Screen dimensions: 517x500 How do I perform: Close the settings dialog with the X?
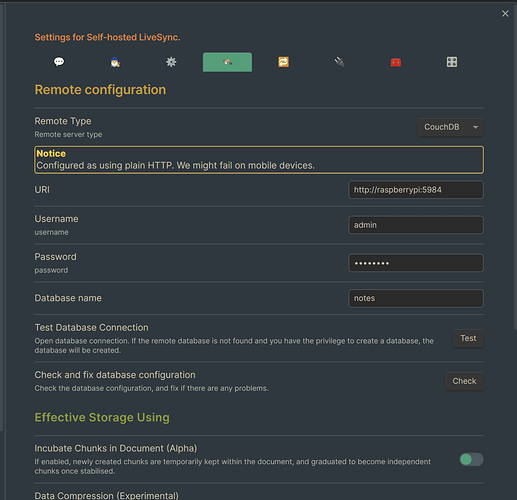(505, 14)
